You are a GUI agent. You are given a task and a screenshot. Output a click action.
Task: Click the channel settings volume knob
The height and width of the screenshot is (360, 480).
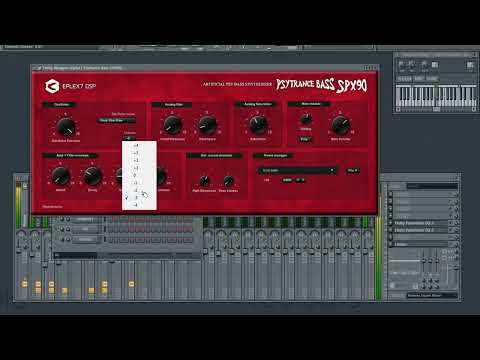coord(412,65)
